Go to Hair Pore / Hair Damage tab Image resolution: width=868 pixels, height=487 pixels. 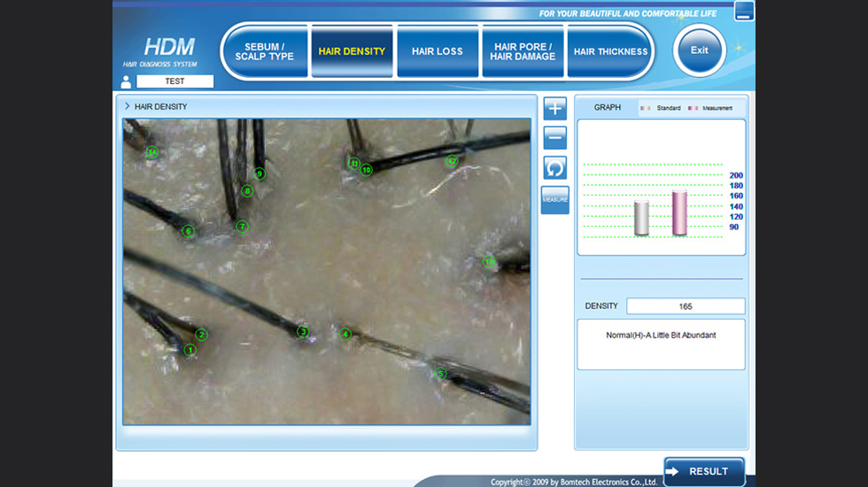click(x=523, y=51)
